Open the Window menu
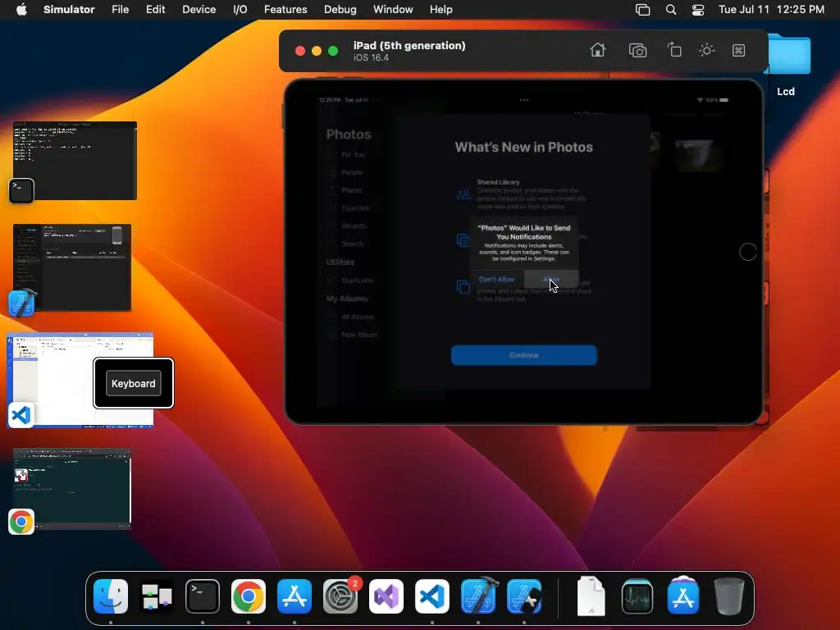The image size is (840, 630). point(393,10)
